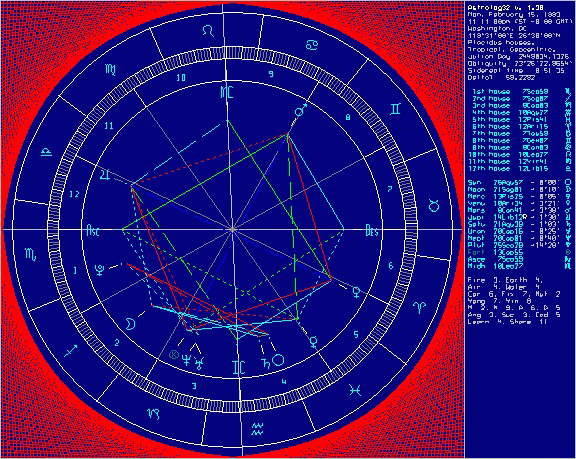Viewport: 576px width, 459px height.
Task: Click the Leo sign on outer ring
Action: tap(209, 30)
